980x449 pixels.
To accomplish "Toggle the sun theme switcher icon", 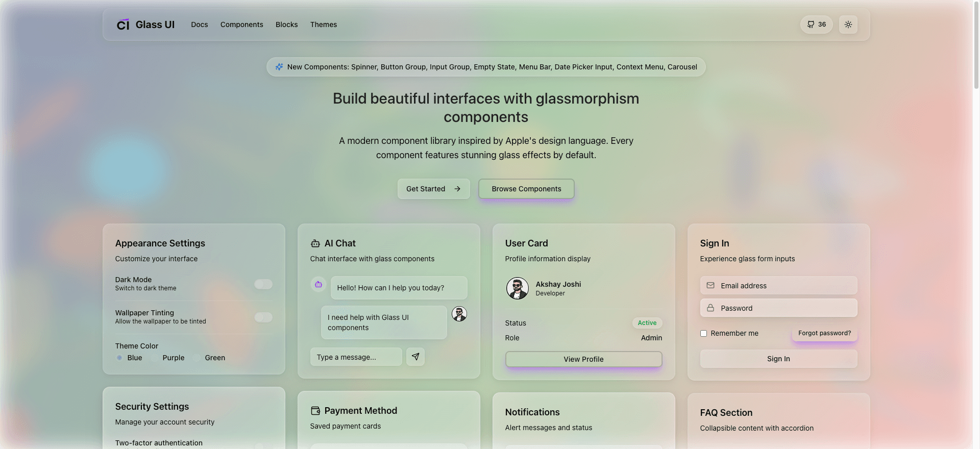I will click(848, 24).
